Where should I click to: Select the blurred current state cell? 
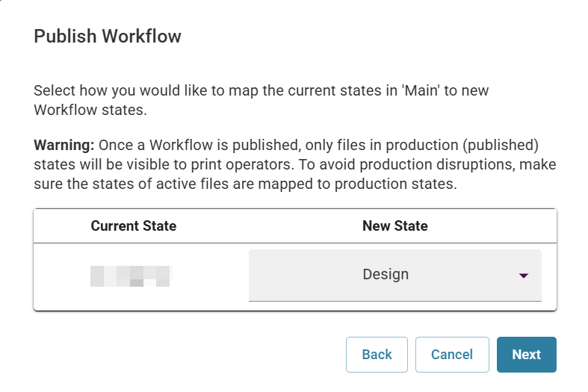(x=130, y=276)
